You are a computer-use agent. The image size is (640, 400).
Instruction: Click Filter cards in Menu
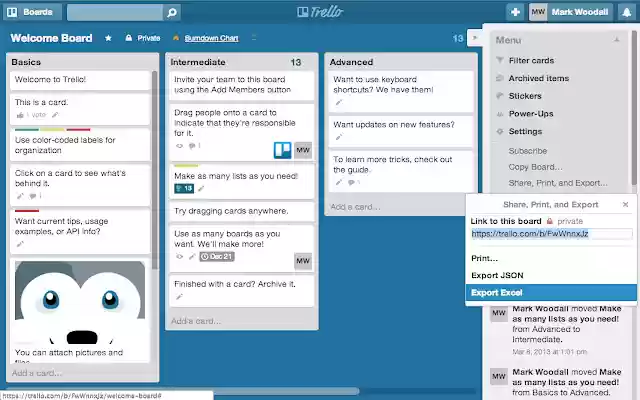point(531,60)
